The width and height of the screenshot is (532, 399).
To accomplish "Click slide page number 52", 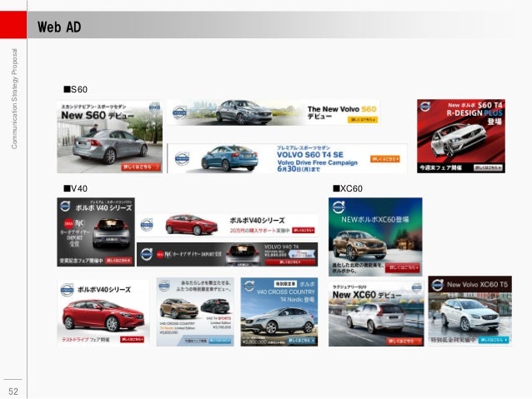I will tap(13, 392).
